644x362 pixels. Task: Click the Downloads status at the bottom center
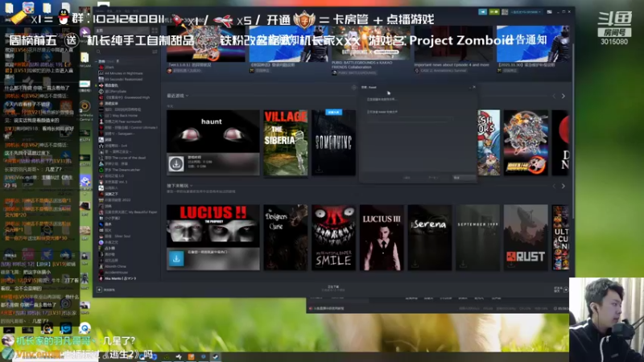point(333,289)
